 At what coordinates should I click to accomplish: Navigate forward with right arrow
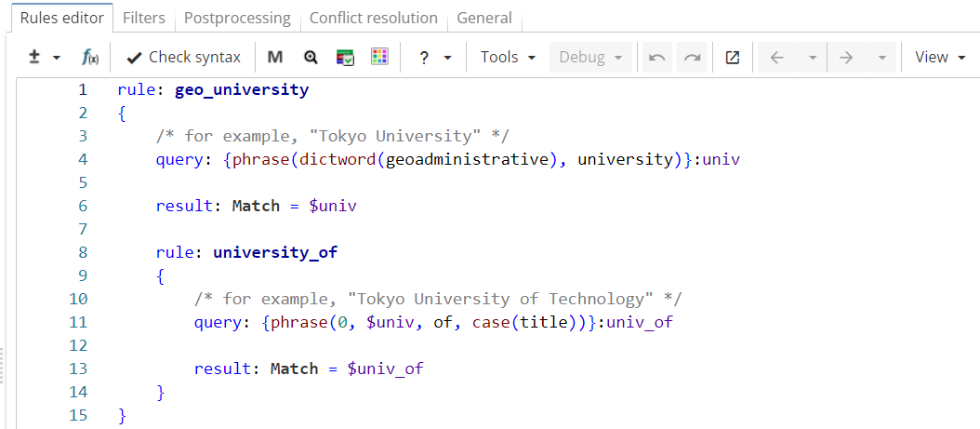tap(846, 58)
